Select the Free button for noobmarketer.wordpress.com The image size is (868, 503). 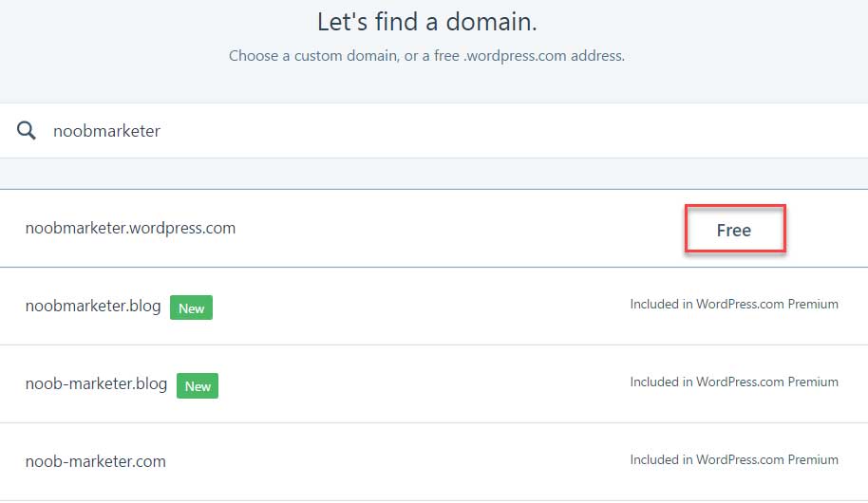735,229
